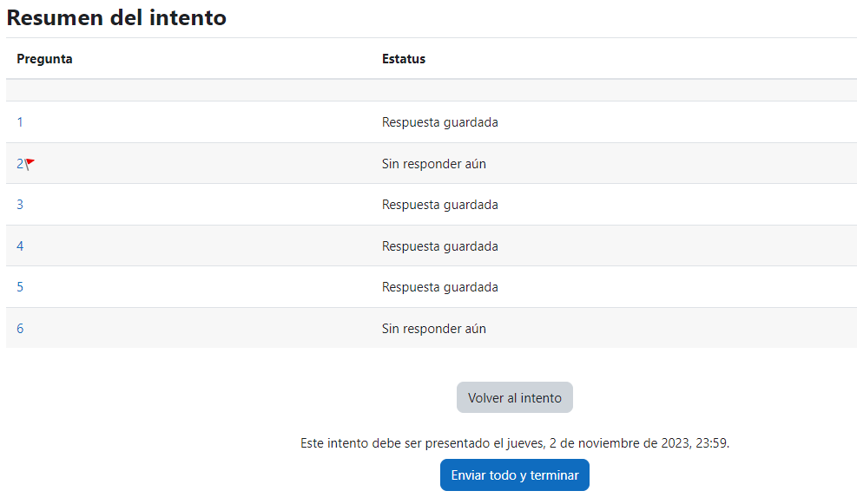Click the Resumen del intento heading
Viewport: 857px width, 504px height.
coord(116,17)
